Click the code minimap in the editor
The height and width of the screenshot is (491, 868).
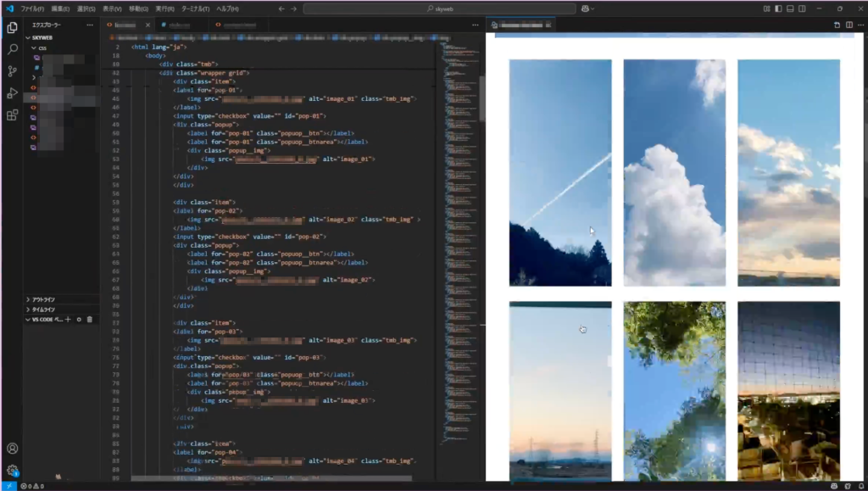click(x=459, y=243)
